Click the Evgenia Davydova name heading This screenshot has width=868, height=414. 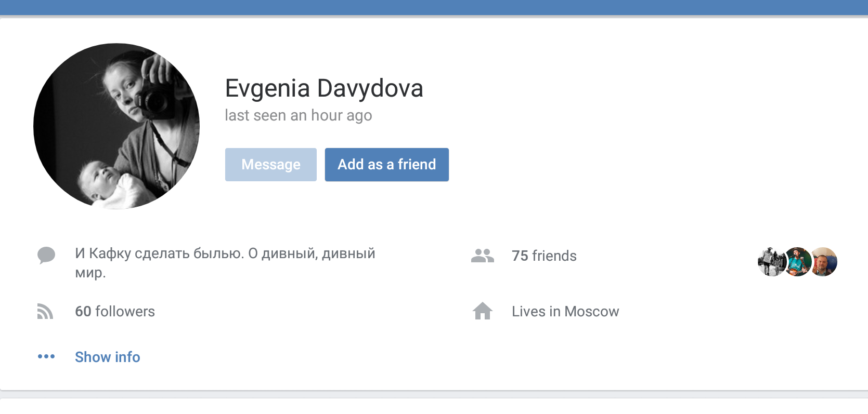point(324,88)
